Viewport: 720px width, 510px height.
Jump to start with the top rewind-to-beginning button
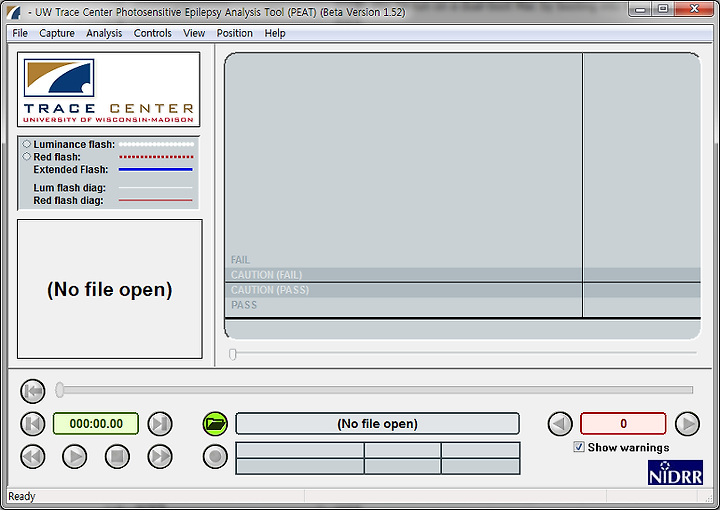click(x=33, y=391)
